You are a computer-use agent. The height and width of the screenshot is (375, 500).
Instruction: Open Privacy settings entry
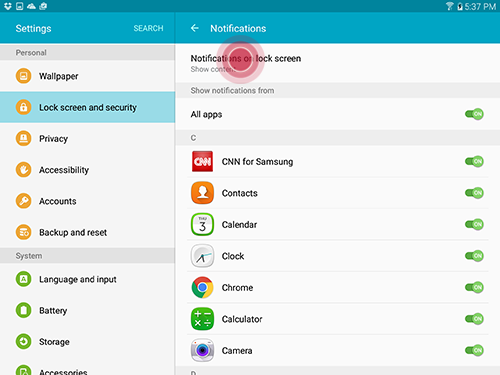tap(87, 138)
